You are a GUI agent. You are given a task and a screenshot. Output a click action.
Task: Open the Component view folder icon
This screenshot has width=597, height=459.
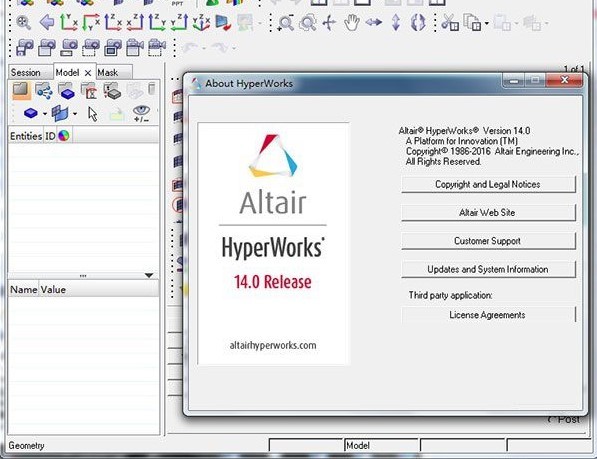pyautogui.click(x=66, y=91)
